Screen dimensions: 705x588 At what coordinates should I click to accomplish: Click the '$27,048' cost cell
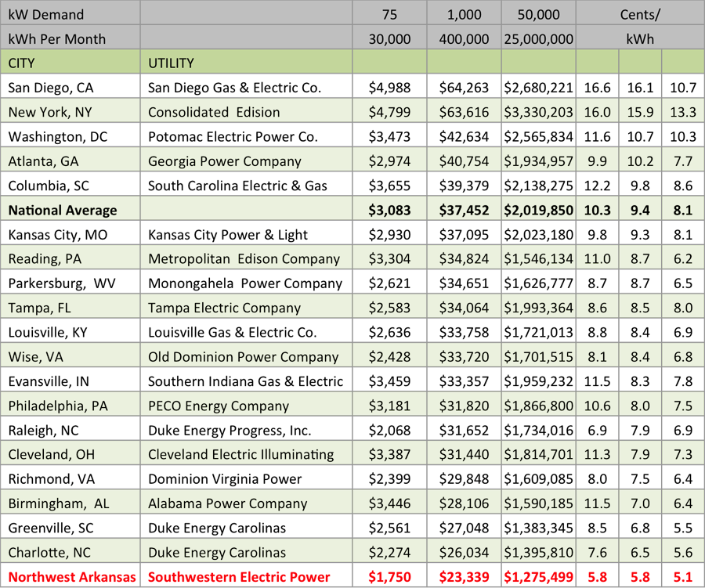click(x=464, y=528)
